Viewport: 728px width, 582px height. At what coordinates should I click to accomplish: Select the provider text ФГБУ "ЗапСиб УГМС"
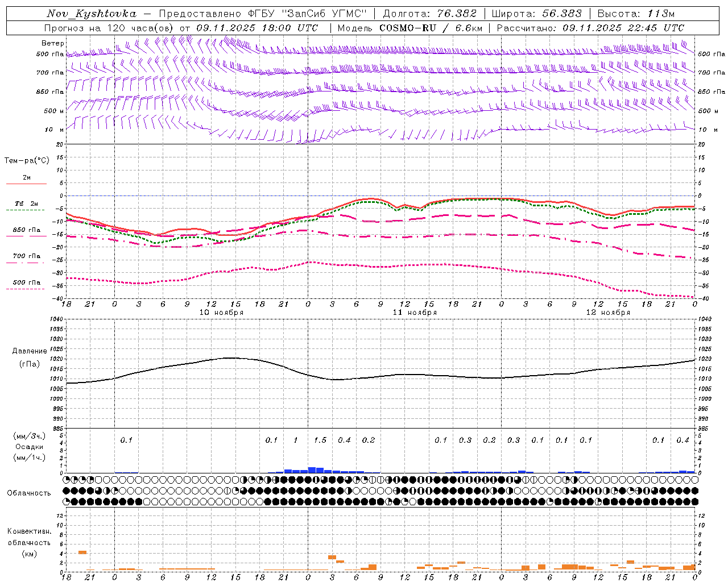tap(308, 14)
